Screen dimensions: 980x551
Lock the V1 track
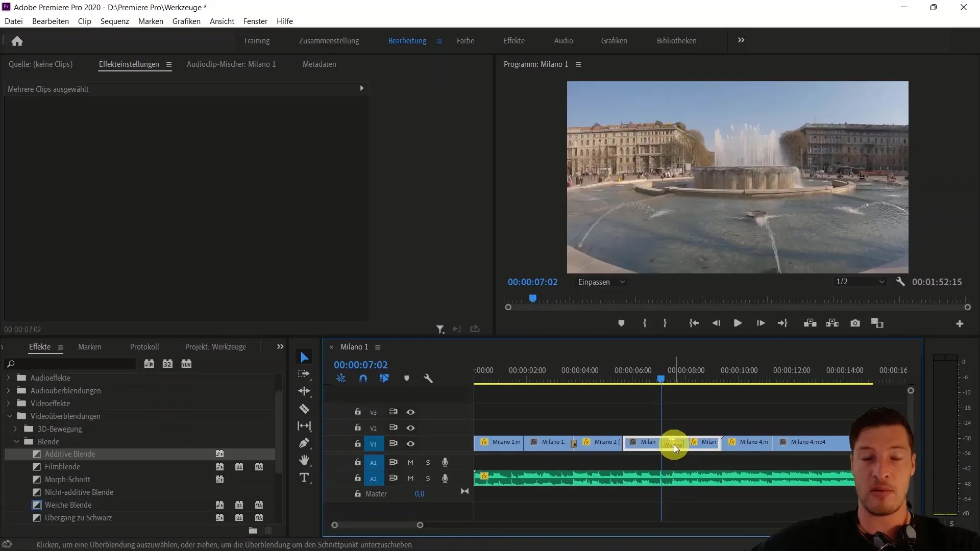coord(358,444)
